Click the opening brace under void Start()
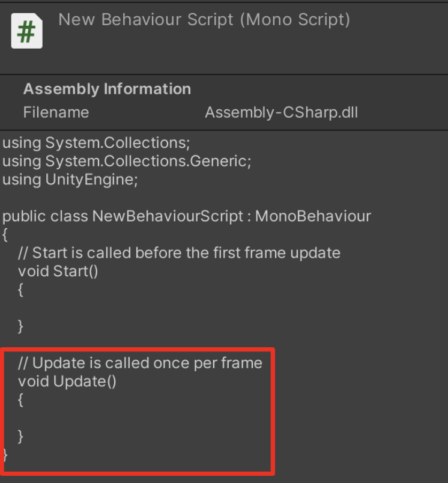 20,290
